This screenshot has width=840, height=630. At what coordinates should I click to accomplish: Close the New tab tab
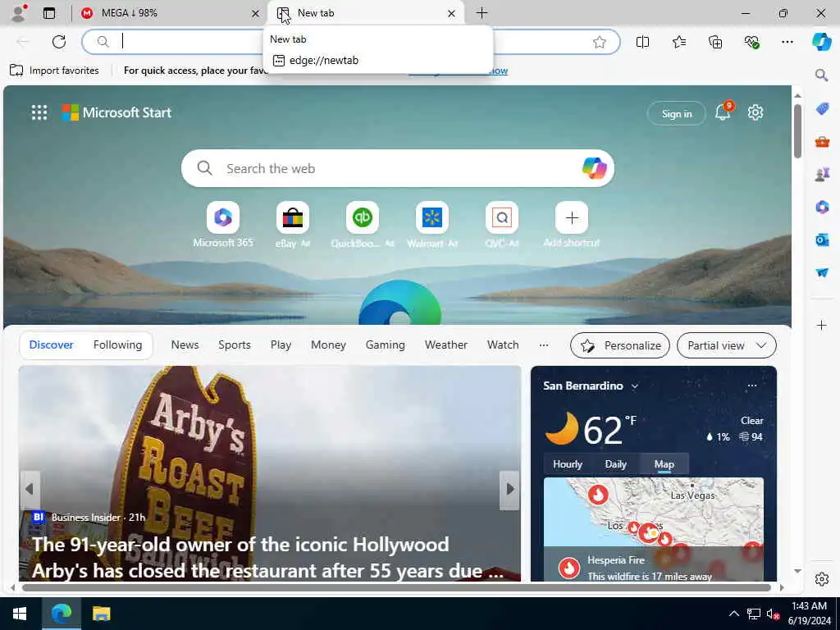click(x=452, y=13)
